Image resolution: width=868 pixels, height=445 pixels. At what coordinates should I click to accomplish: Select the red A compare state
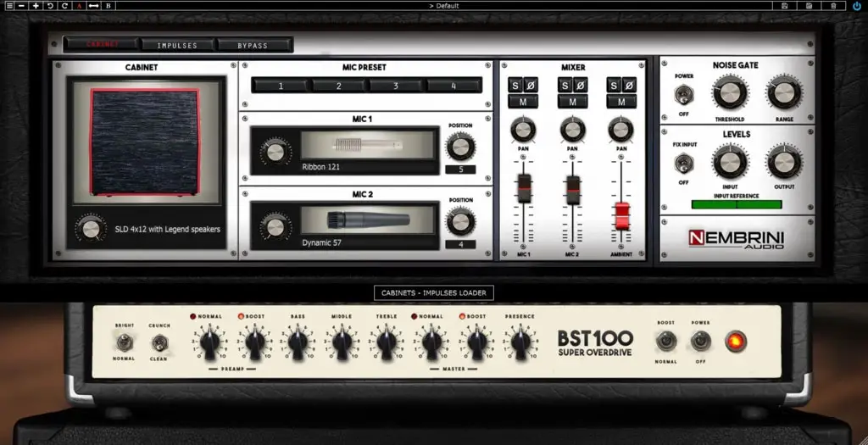(79, 6)
